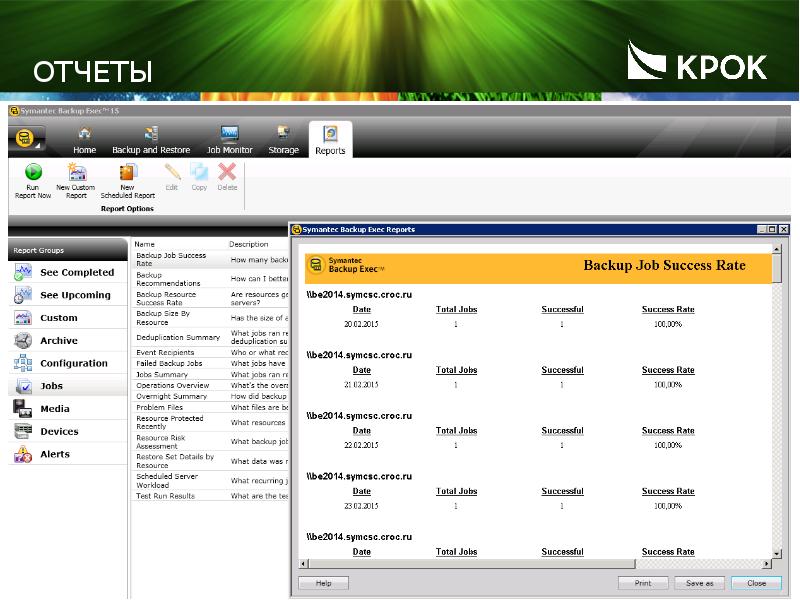Minimize the Symantec Backup Exec Reports window
This screenshot has height=600, width=800.
point(762,229)
